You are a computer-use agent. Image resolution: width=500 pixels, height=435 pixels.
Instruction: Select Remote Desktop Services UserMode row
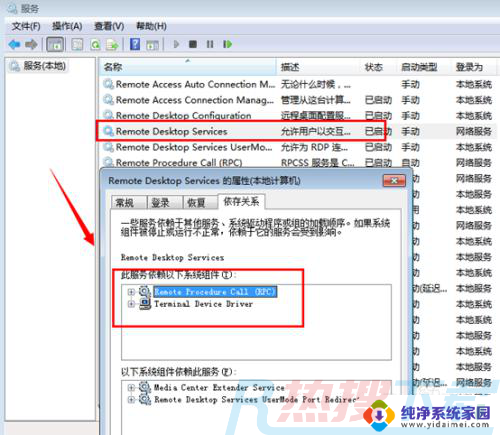(299, 147)
